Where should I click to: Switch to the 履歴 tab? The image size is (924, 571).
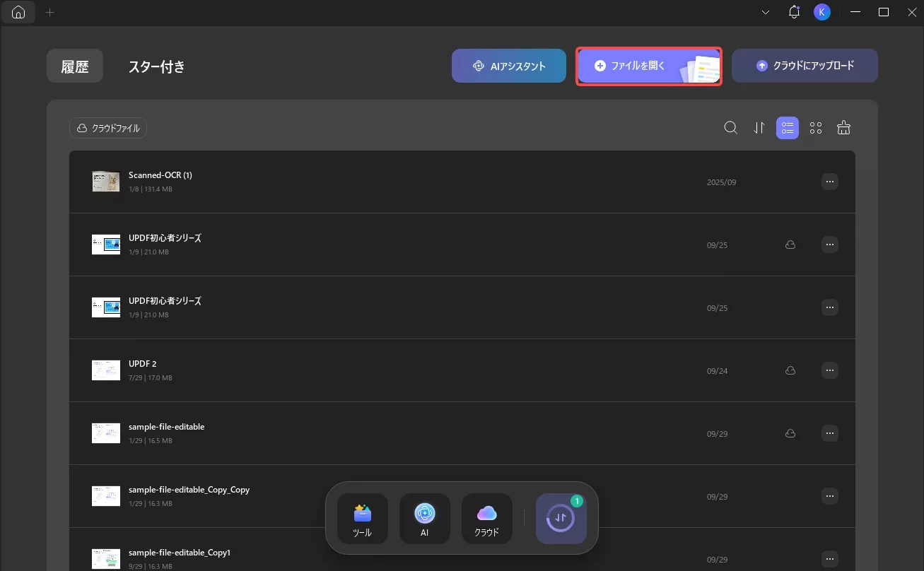click(x=75, y=66)
